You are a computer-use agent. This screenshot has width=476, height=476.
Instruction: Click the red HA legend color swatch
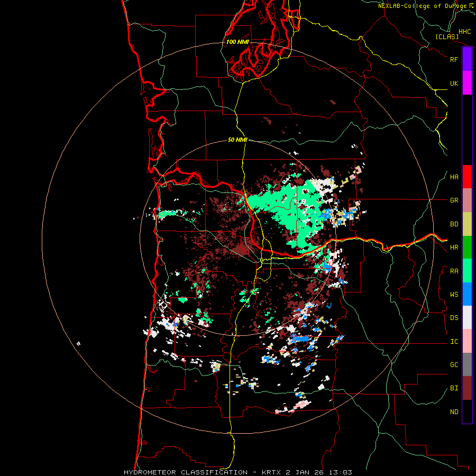pyautogui.click(x=467, y=177)
